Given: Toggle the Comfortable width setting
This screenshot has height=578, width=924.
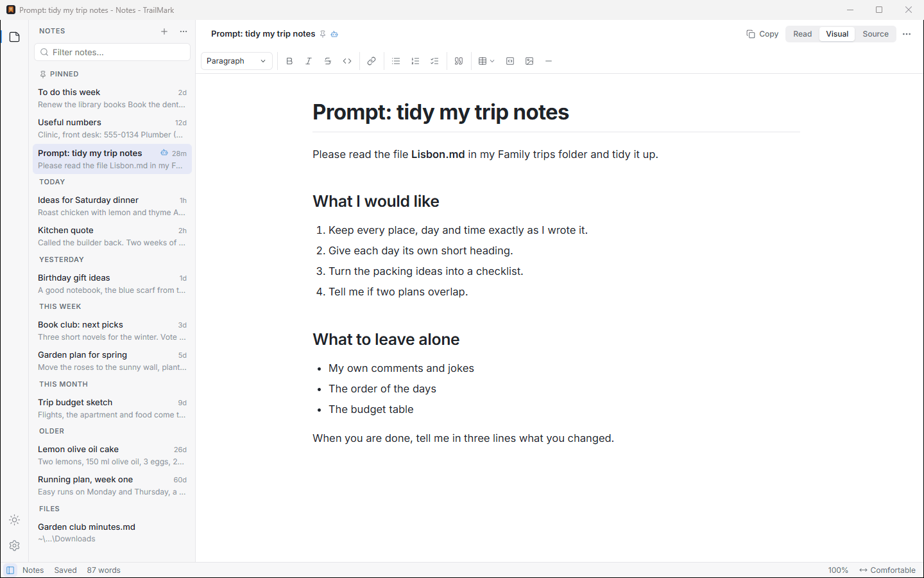Looking at the screenshot, I should [x=887, y=570].
